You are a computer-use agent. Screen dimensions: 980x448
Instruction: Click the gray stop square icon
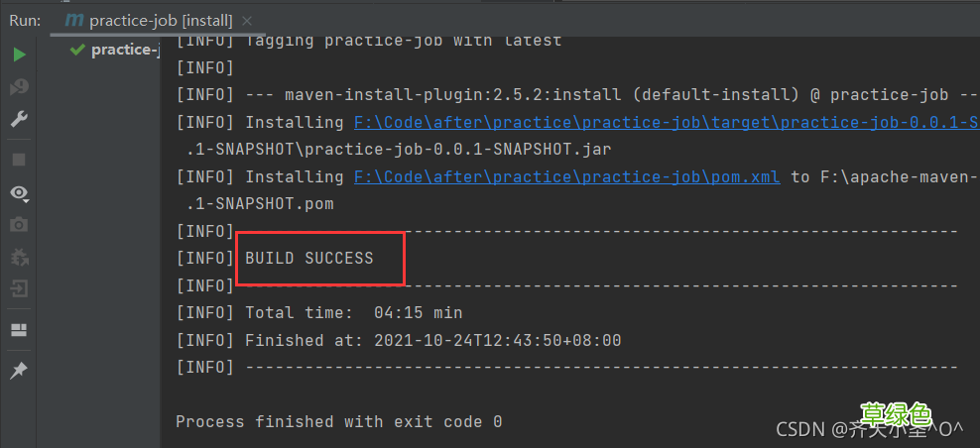pyautogui.click(x=20, y=160)
